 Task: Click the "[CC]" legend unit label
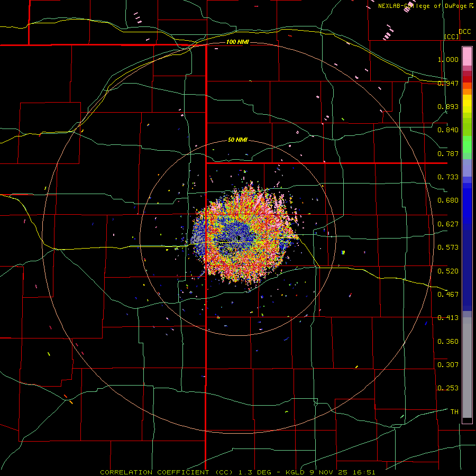click(452, 36)
